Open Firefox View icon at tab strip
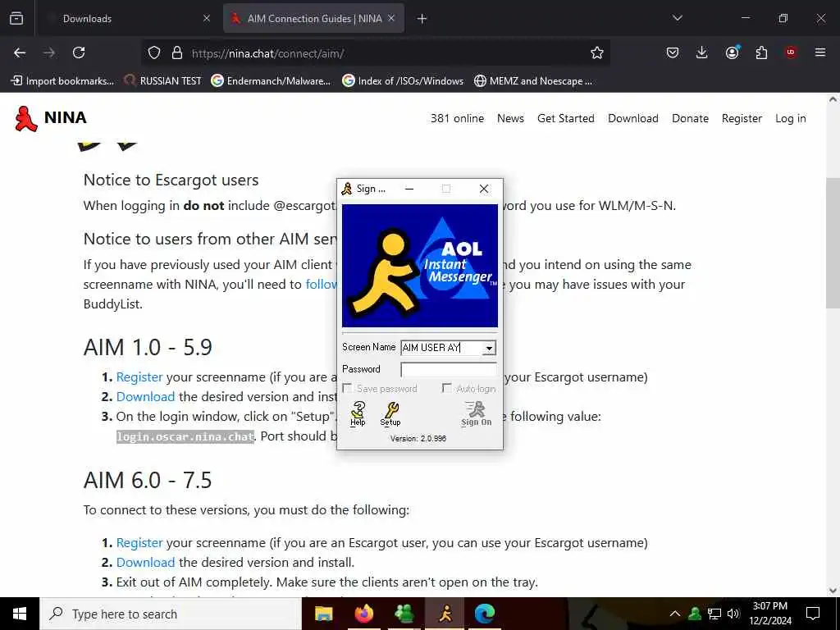Viewport: 840px width, 630px height. click(16, 18)
